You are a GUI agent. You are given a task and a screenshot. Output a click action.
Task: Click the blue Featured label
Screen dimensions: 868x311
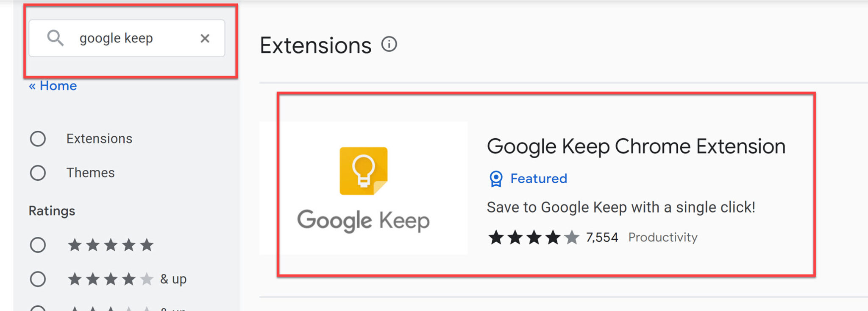pyautogui.click(x=538, y=179)
